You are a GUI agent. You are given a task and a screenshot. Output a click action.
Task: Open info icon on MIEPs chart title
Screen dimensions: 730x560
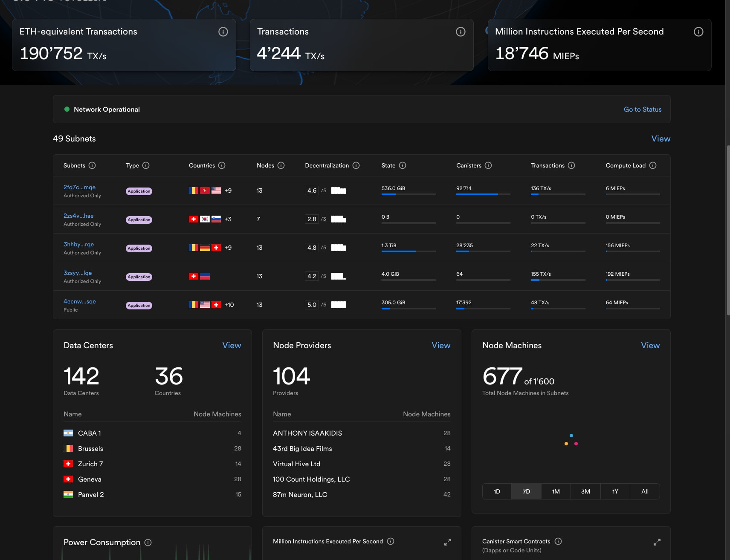pos(391,541)
